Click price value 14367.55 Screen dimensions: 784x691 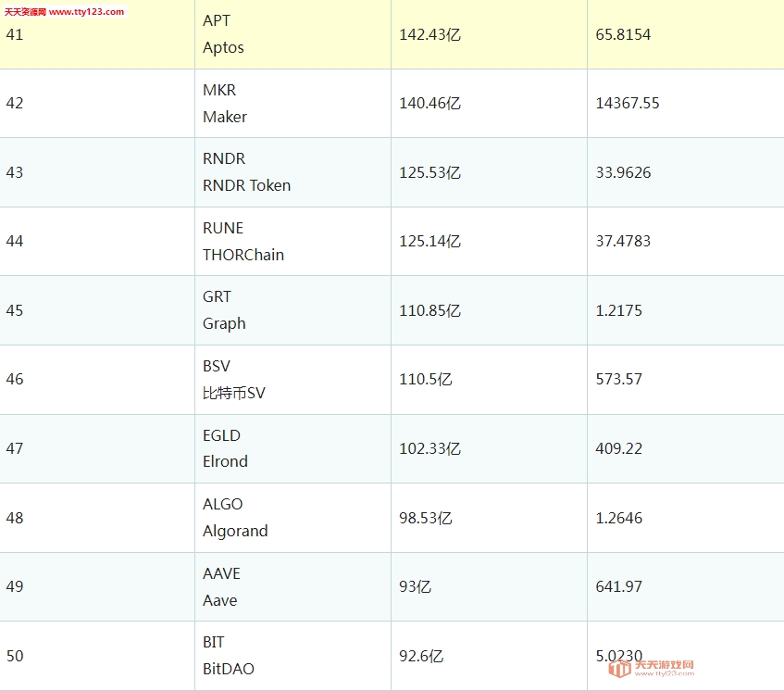[x=628, y=103]
